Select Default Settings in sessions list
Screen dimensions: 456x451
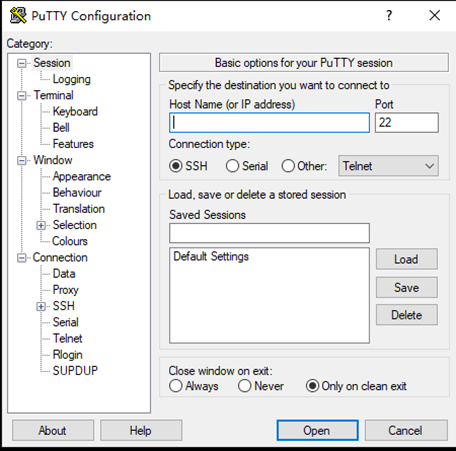(x=211, y=256)
